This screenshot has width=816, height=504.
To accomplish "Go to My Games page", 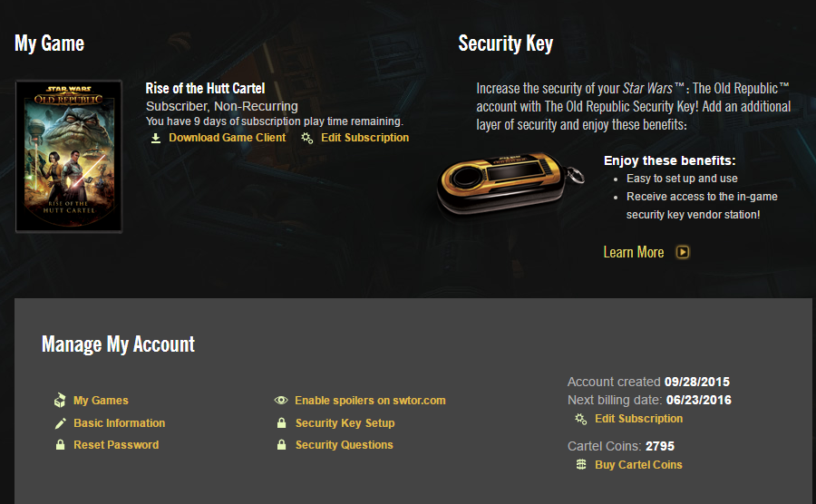I will 101,401.
